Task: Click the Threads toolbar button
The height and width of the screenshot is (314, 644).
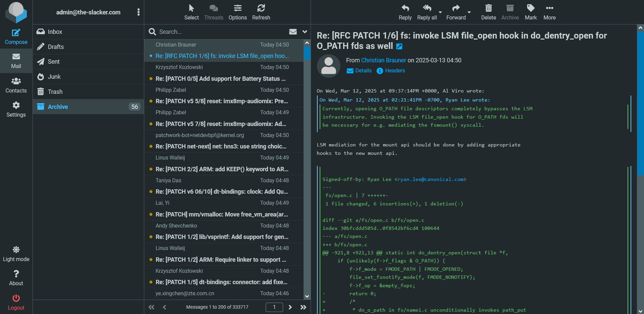Action: click(x=214, y=12)
